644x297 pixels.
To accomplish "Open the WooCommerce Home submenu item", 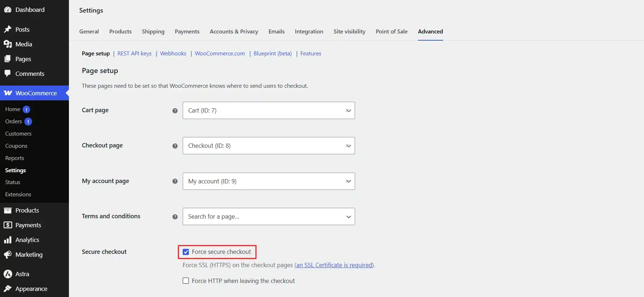I will pyautogui.click(x=13, y=109).
